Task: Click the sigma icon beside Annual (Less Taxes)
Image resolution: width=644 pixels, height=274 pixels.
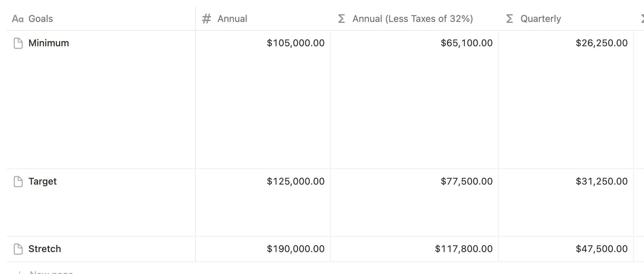Action: click(x=342, y=19)
